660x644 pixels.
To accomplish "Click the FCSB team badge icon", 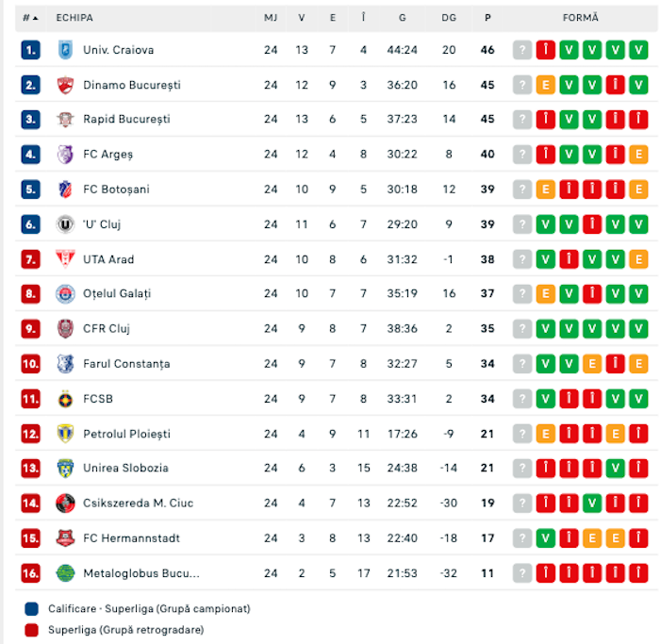I will click(x=65, y=399).
